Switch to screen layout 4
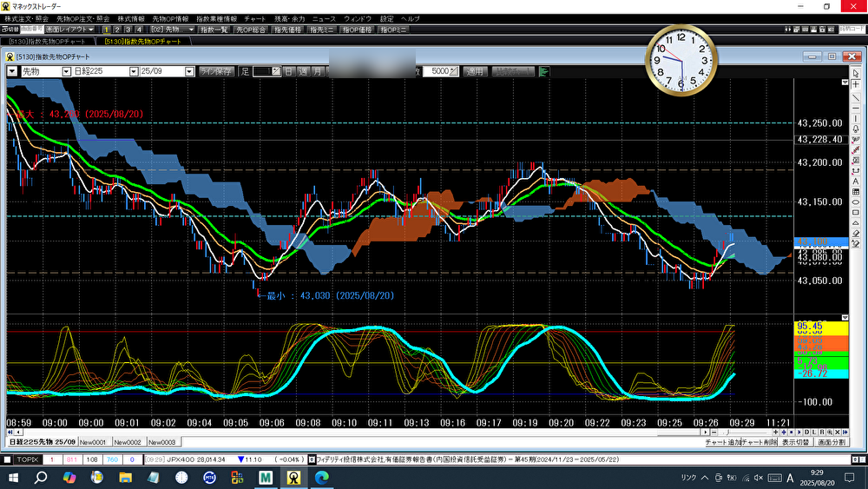This screenshot has width=868, height=489. coord(139,30)
